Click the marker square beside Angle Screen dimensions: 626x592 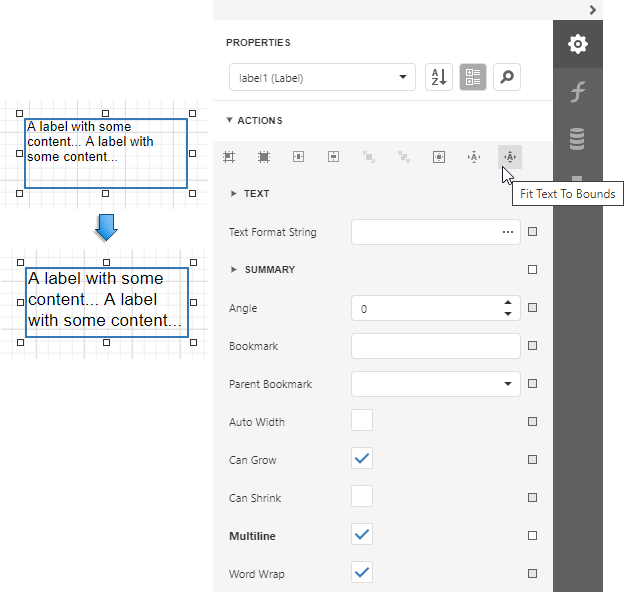(532, 307)
